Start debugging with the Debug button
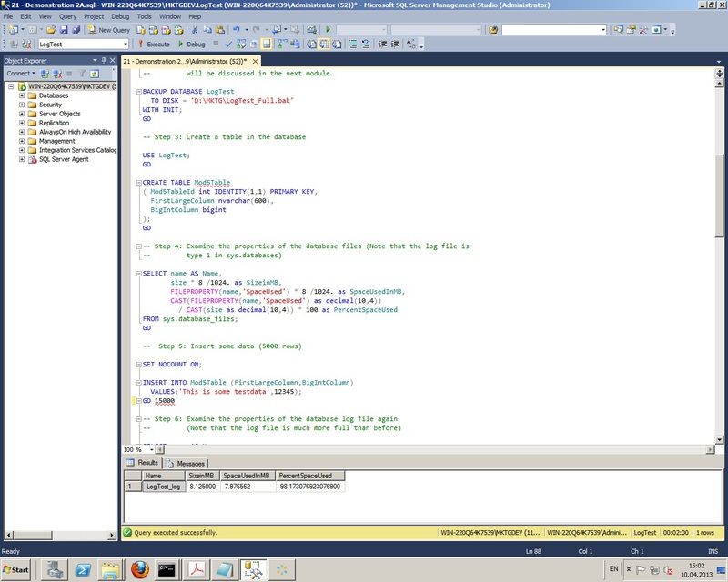The width and height of the screenshot is (728, 582). point(191,44)
